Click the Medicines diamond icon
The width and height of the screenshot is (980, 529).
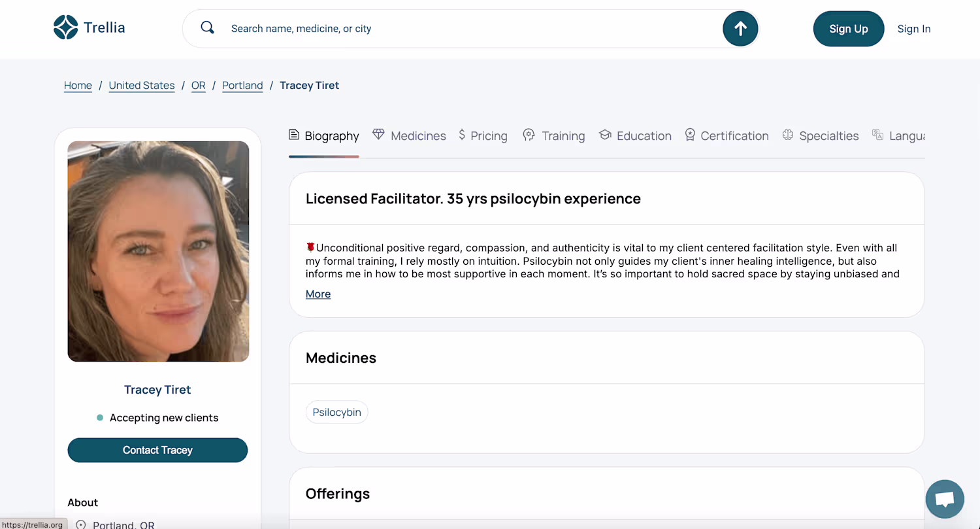coord(378,135)
